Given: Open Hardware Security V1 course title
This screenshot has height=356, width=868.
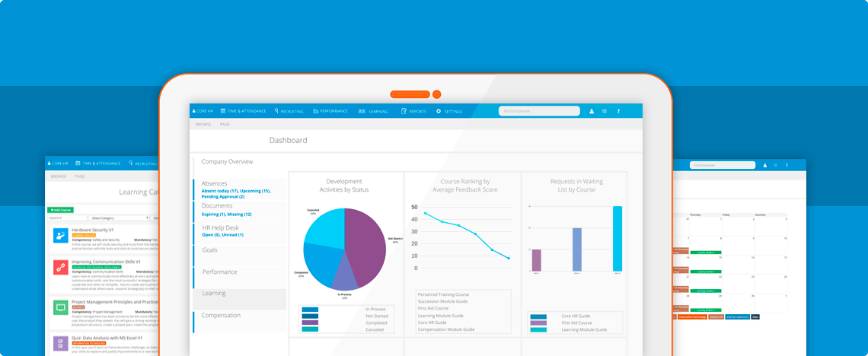Looking at the screenshot, I should [93, 230].
